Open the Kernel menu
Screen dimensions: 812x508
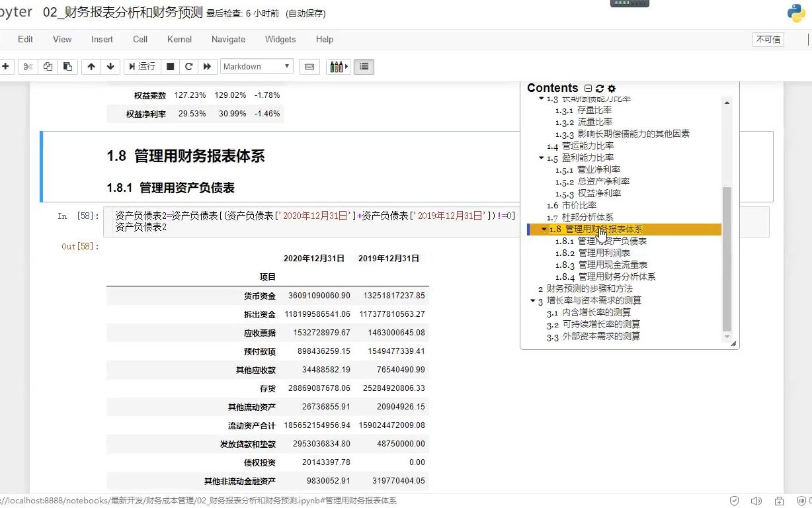click(x=179, y=39)
